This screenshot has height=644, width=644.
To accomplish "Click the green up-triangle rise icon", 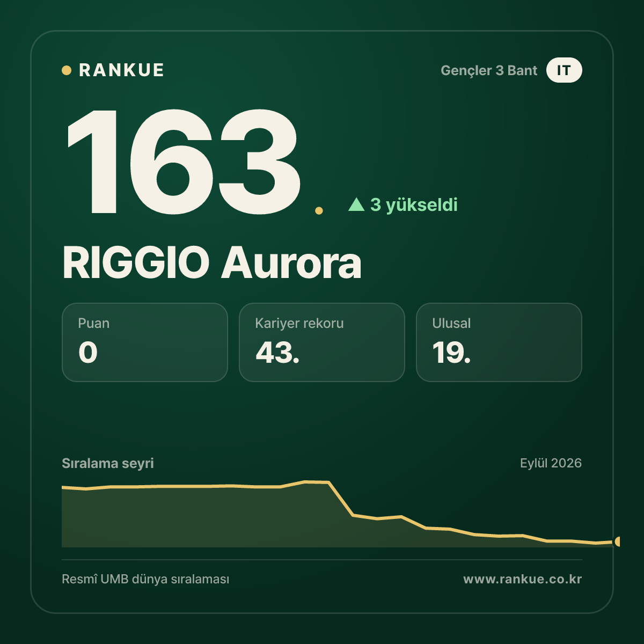I will (x=356, y=204).
